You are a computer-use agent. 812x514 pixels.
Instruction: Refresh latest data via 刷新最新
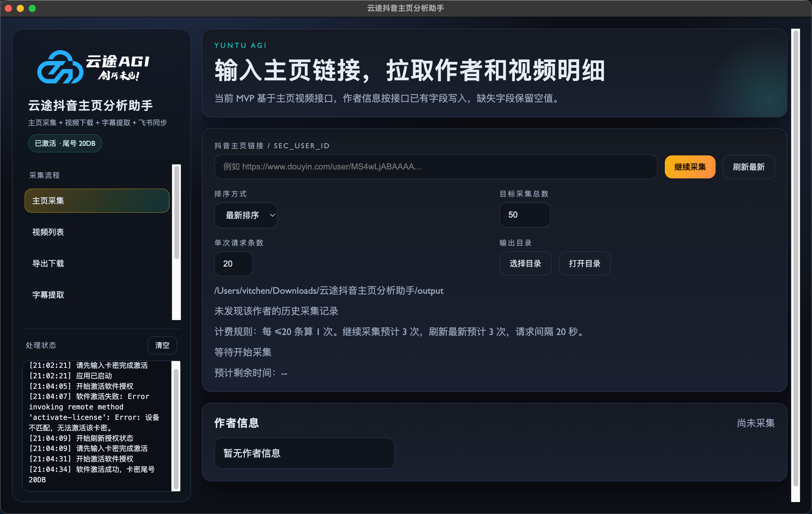coord(748,167)
